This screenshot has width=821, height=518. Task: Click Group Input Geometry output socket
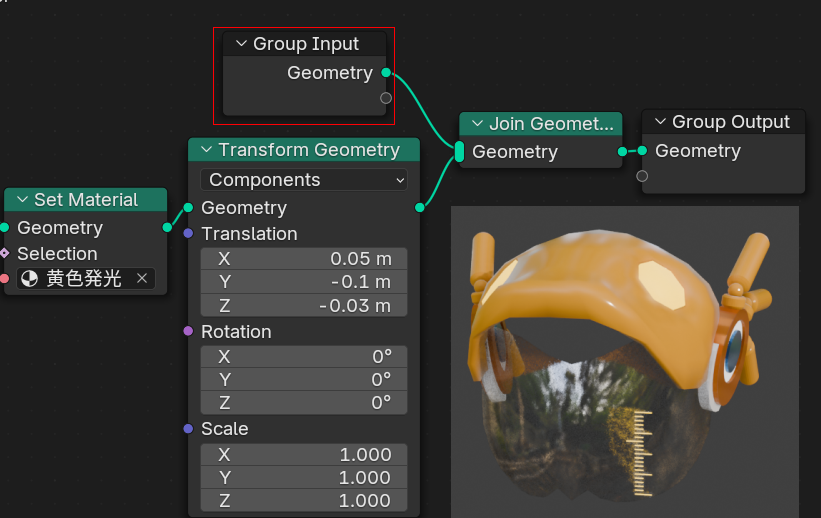386,72
